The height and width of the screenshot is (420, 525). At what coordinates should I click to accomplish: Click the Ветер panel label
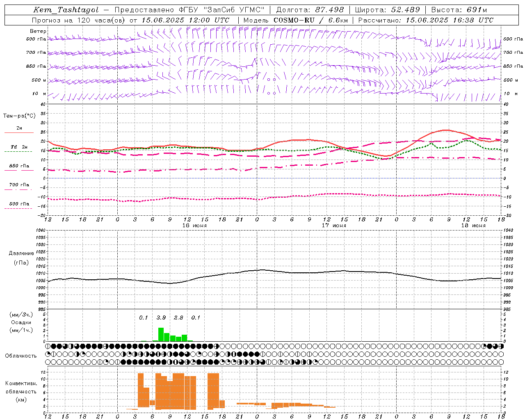(38, 31)
